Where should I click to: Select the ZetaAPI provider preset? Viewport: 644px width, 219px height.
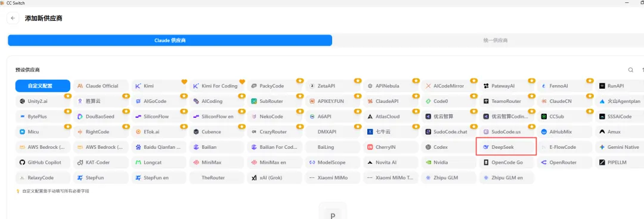(x=333, y=86)
